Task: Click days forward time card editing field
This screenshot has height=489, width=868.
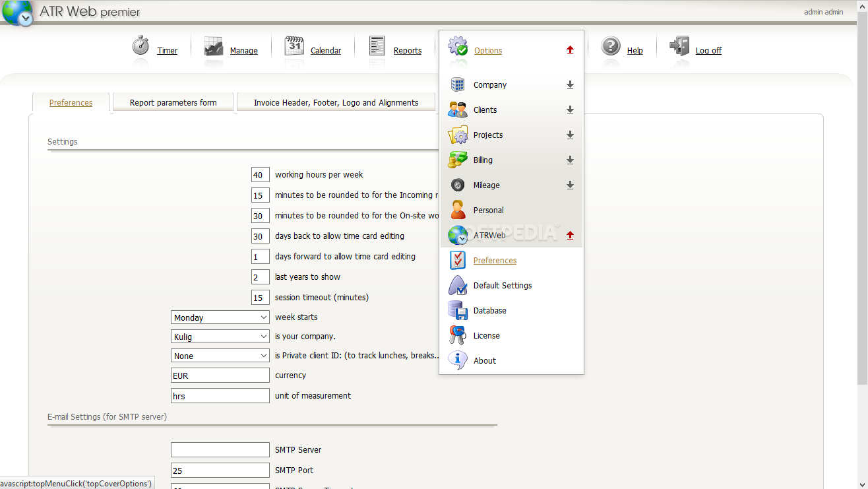Action: pyautogui.click(x=261, y=257)
